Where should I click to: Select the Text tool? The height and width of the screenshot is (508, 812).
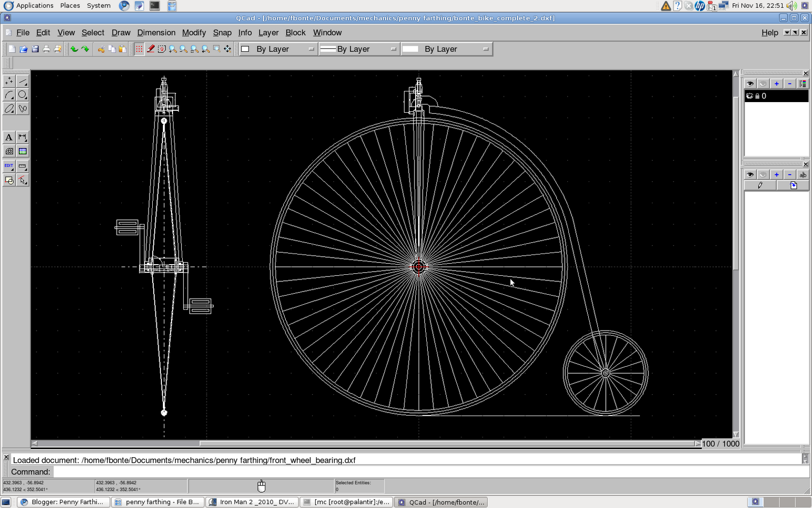pos(9,137)
